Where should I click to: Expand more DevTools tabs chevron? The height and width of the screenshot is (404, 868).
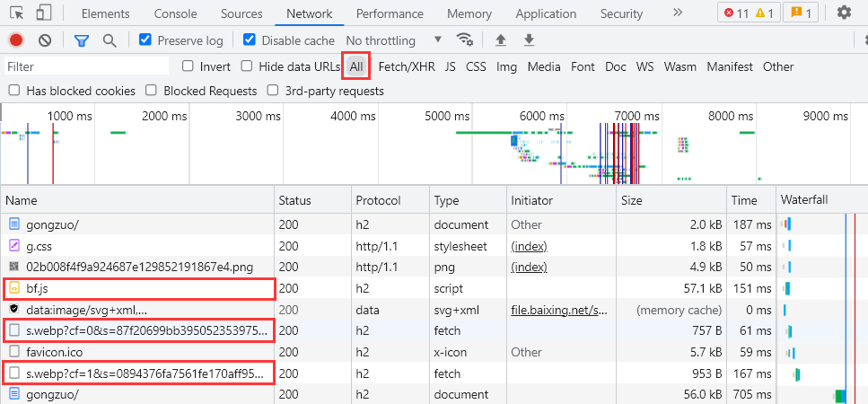(x=677, y=13)
